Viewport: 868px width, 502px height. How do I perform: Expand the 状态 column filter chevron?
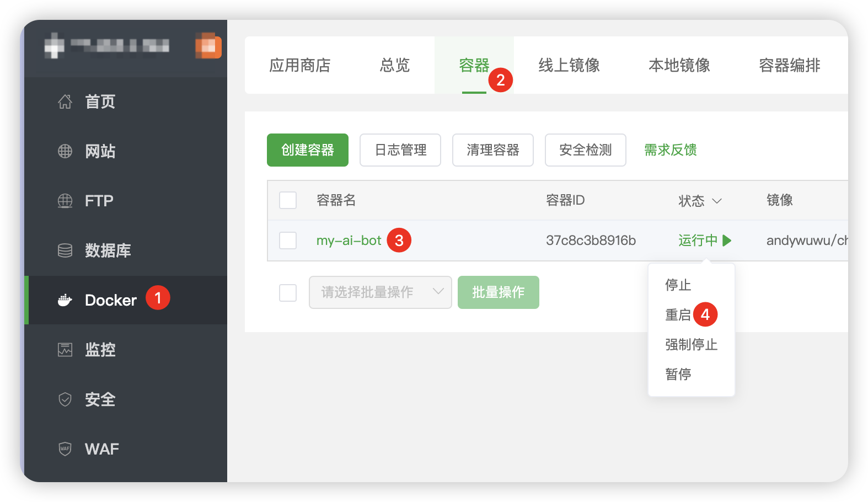(717, 201)
